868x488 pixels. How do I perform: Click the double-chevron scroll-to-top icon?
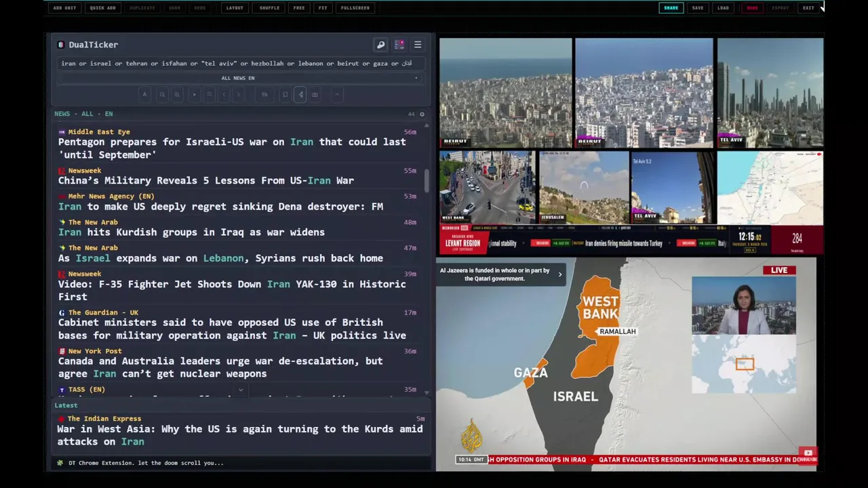[209, 95]
